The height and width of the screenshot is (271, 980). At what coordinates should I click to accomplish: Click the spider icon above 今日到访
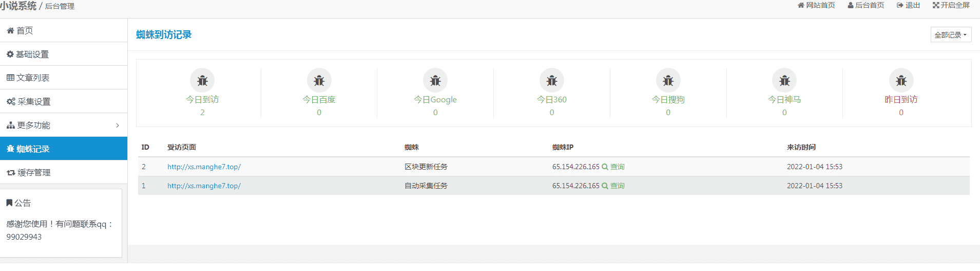(x=202, y=80)
